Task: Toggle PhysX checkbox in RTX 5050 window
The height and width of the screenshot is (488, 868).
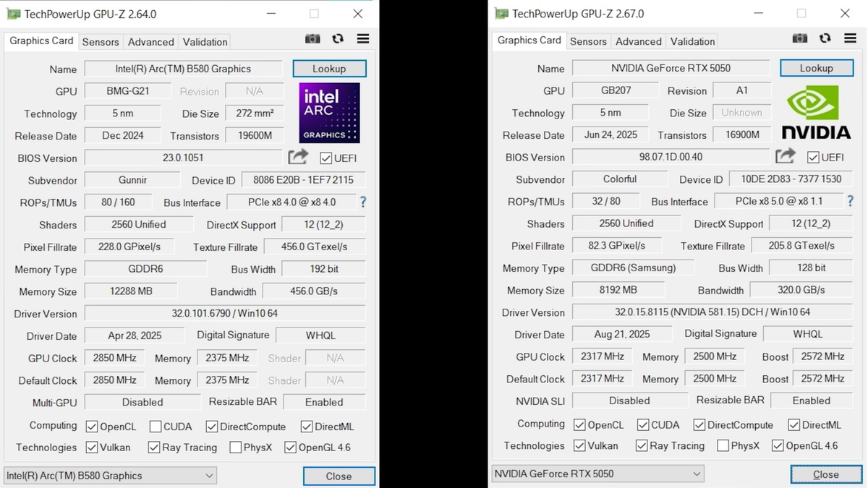Action: click(x=723, y=445)
